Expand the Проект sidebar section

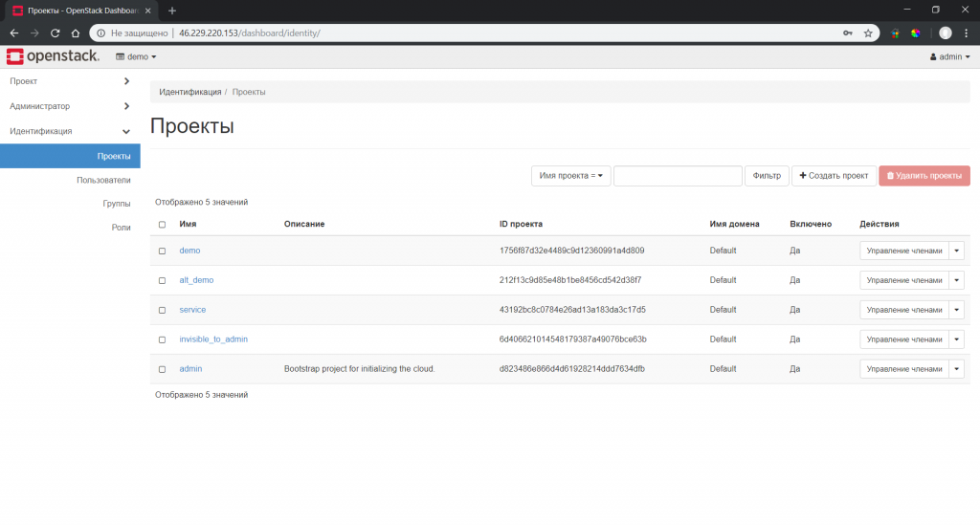click(x=70, y=81)
